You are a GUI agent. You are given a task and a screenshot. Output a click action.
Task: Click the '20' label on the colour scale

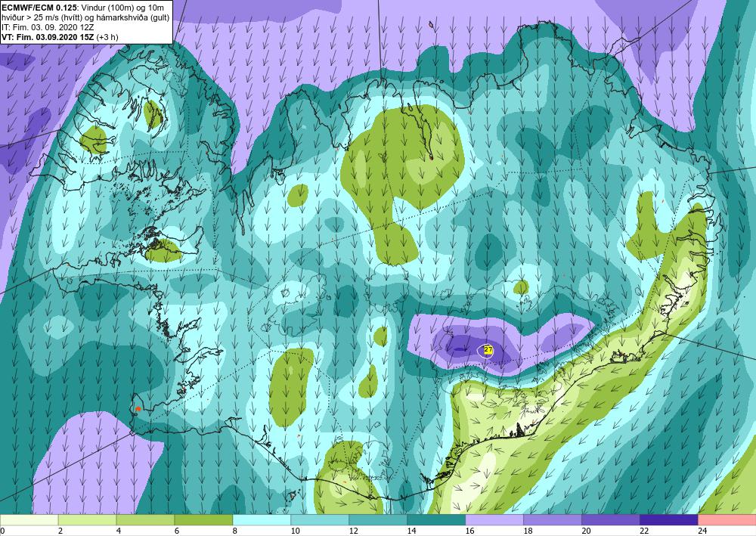click(587, 531)
